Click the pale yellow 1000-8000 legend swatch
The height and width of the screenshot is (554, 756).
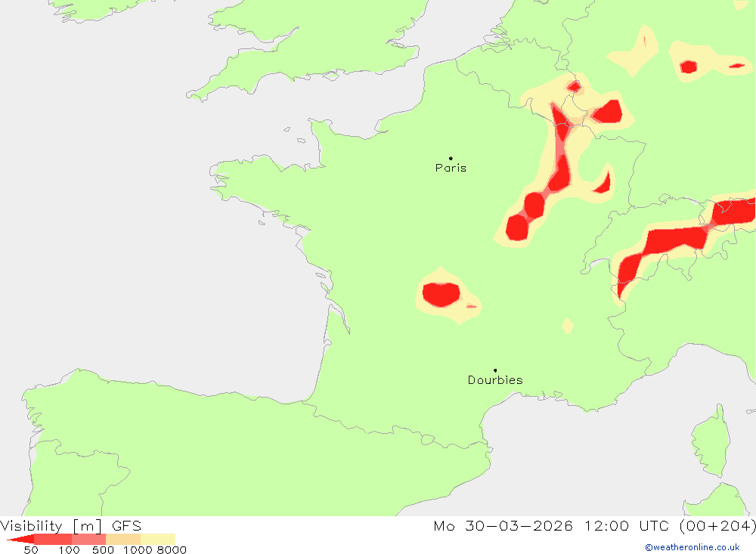pyautogui.click(x=158, y=539)
